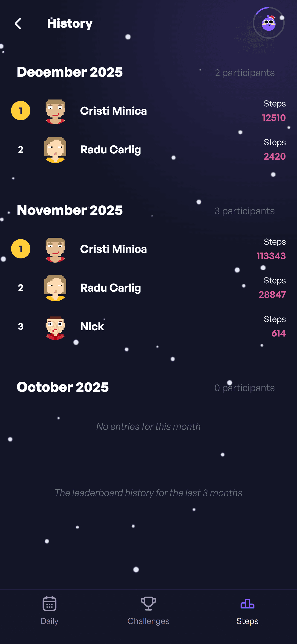This screenshot has width=297, height=644.
Task: Open the History title heading
Action: pyautogui.click(x=70, y=23)
